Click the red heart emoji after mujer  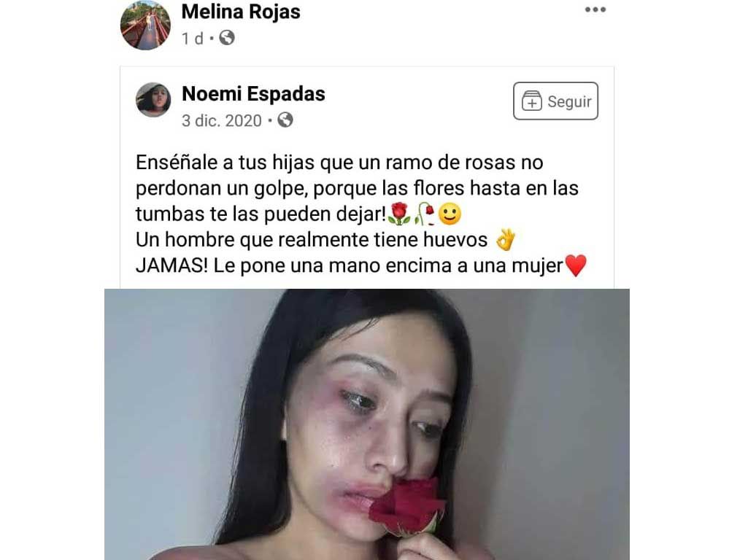[576, 265]
